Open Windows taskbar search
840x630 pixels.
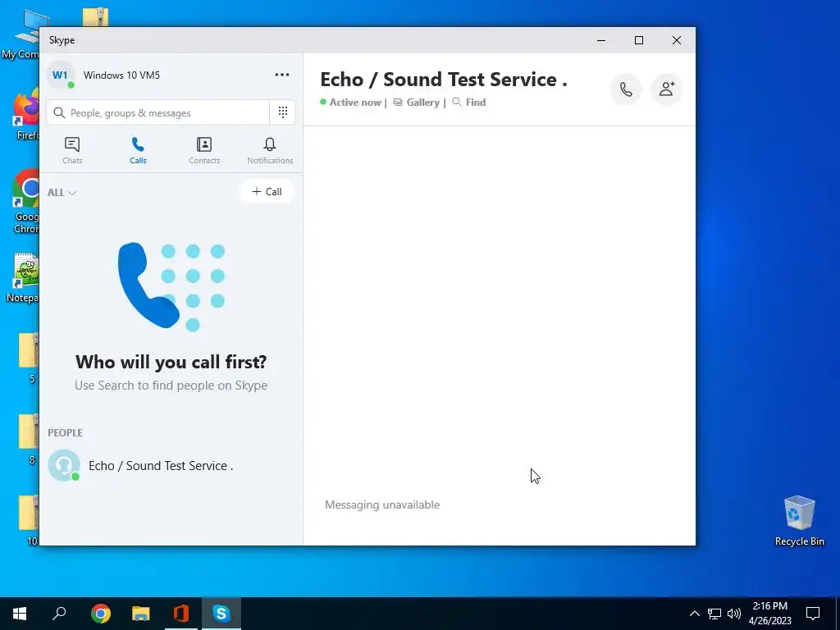click(x=59, y=614)
